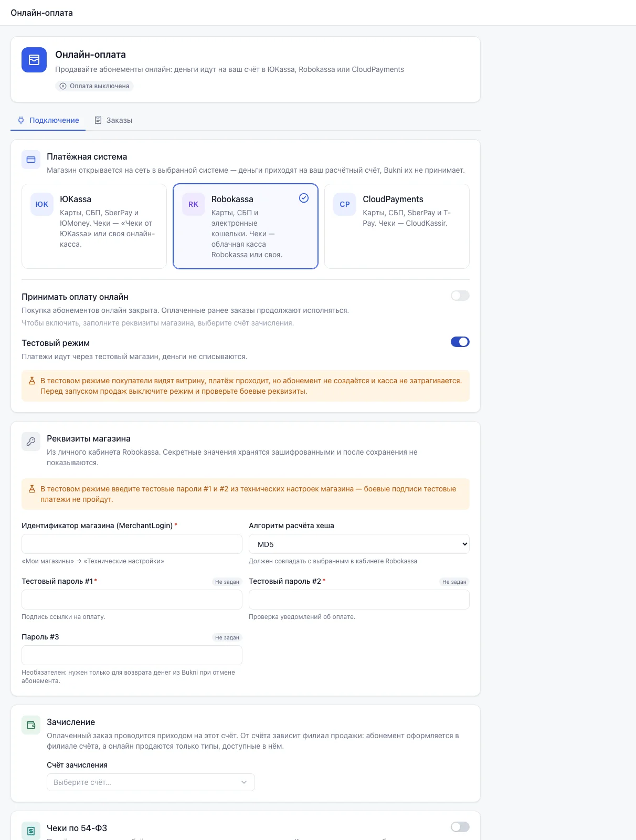Click the ЮК logo badge

tap(42, 204)
